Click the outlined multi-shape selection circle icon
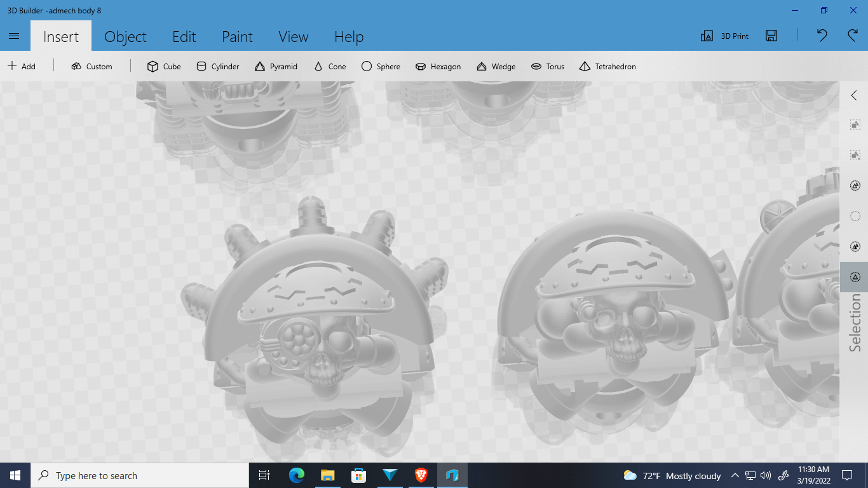 [x=855, y=186]
